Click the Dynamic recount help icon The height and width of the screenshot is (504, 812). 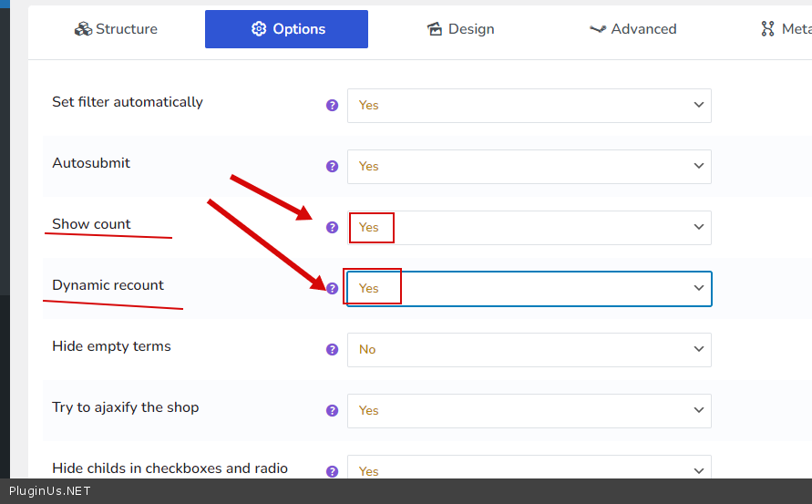tap(332, 288)
